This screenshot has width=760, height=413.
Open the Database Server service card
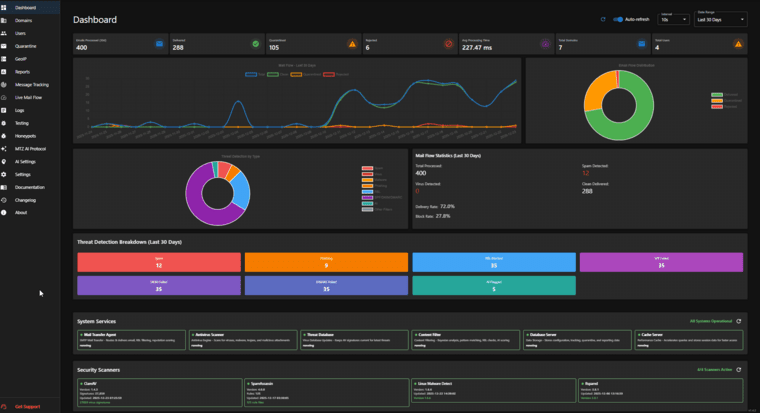pyautogui.click(x=577, y=340)
